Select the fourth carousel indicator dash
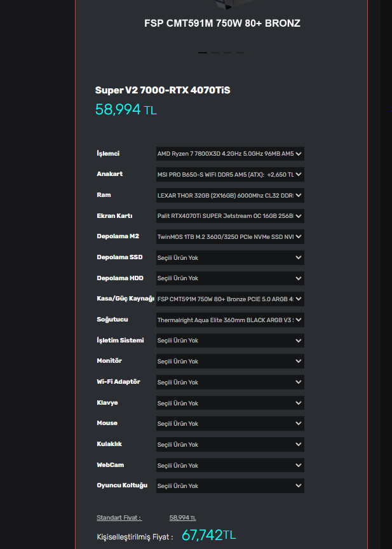 (240, 53)
